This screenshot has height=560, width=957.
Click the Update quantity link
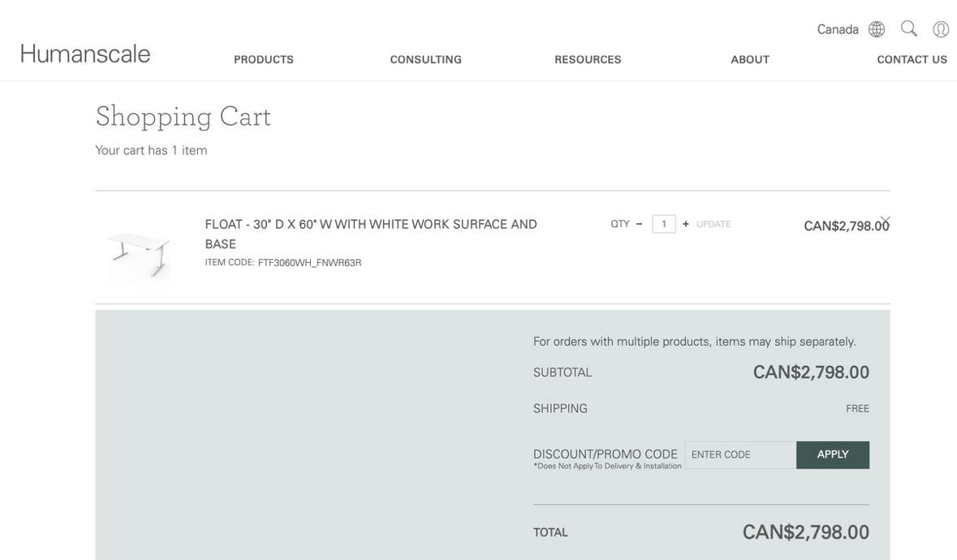click(713, 224)
